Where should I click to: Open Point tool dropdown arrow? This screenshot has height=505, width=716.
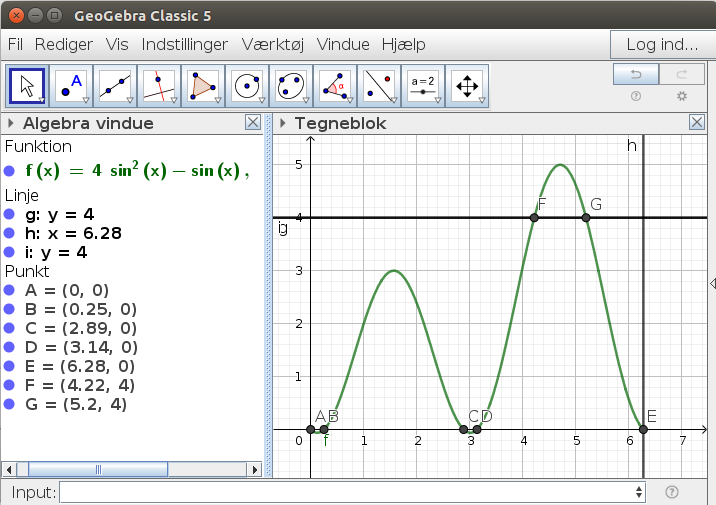[86, 100]
